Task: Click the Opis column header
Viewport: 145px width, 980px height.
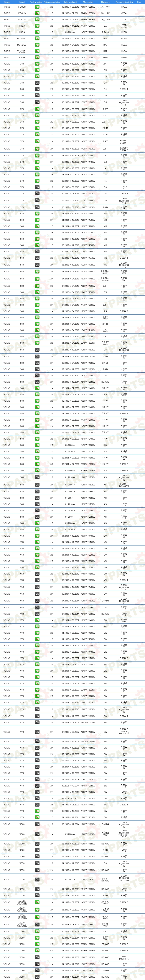Action: (x=139, y=2)
